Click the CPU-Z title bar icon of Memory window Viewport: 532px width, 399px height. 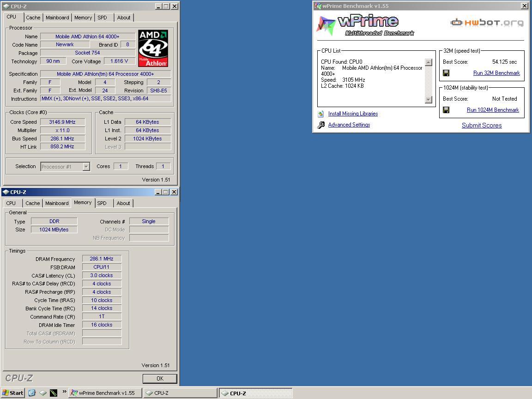pos(6,192)
